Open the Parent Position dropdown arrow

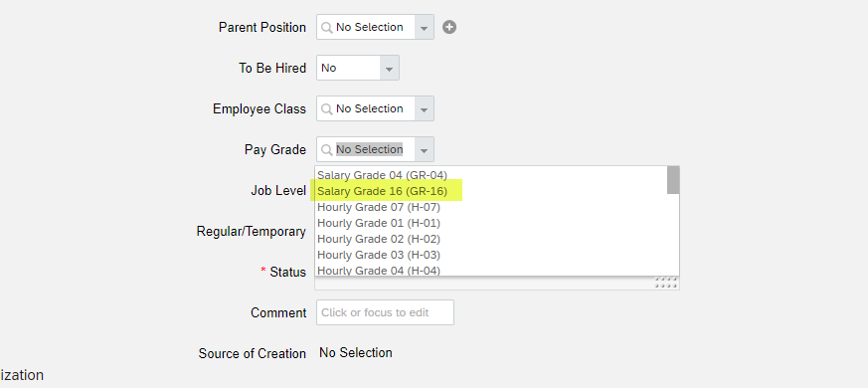(x=424, y=28)
